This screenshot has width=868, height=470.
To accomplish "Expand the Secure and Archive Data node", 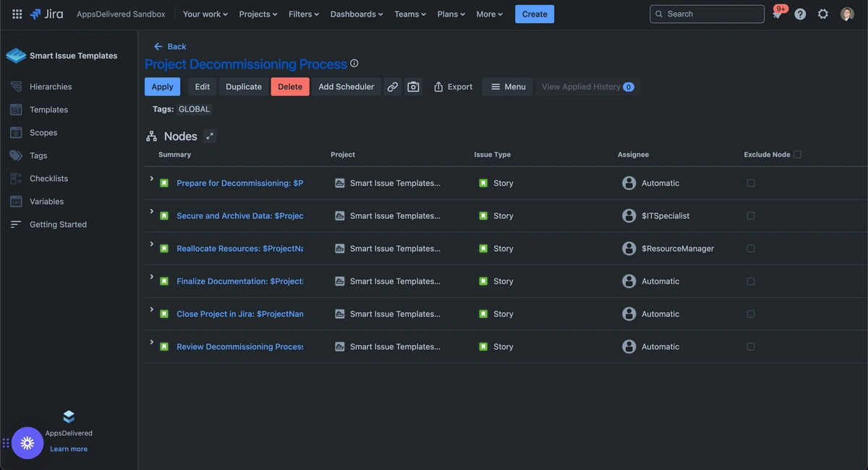I will 152,211.
